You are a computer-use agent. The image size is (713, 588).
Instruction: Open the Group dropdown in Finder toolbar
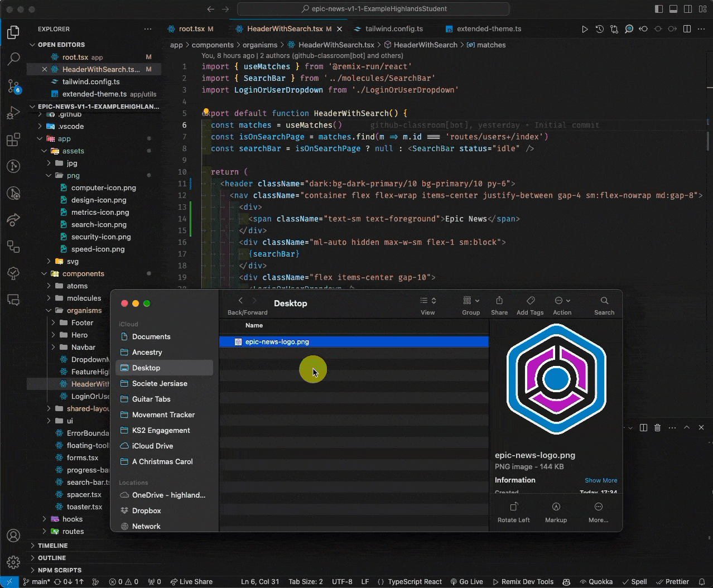[x=471, y=301]
